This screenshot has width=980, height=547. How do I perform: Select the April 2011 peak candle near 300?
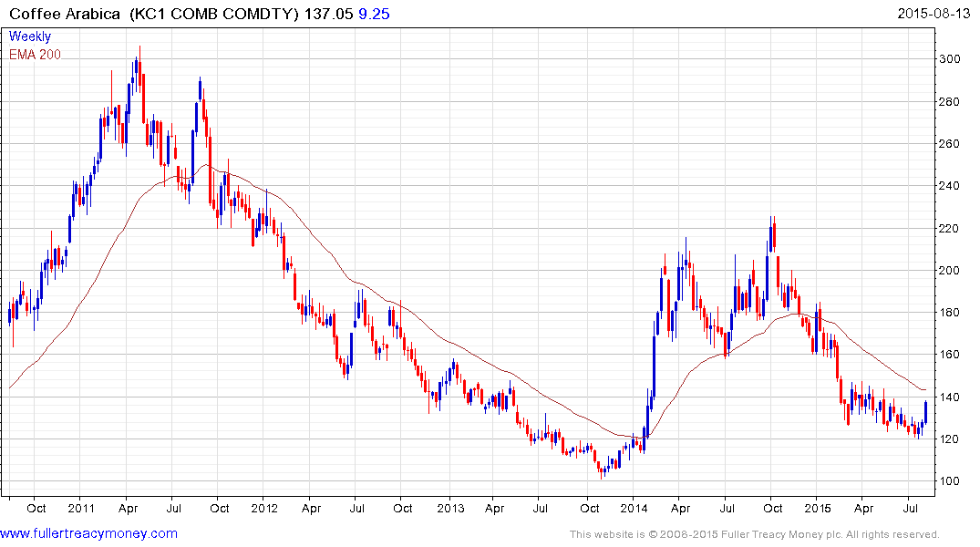(x=139, y=68)
